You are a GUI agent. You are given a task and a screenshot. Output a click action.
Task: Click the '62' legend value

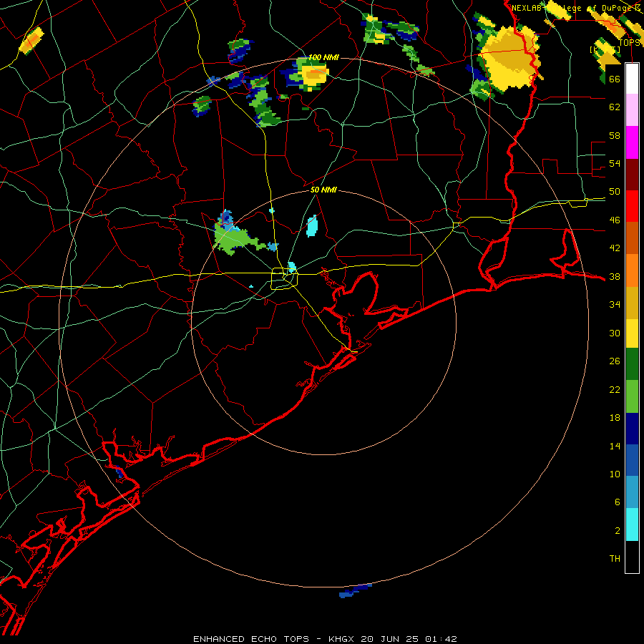tap(615, 107)
